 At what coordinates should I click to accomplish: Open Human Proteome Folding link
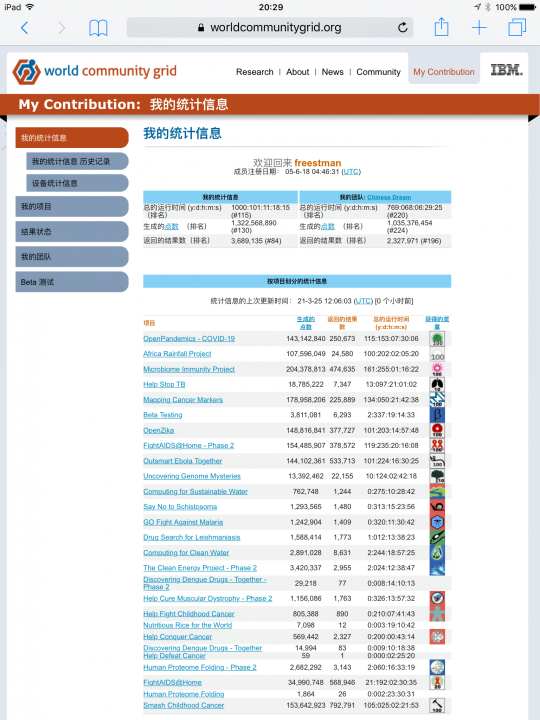click(184, 694)
